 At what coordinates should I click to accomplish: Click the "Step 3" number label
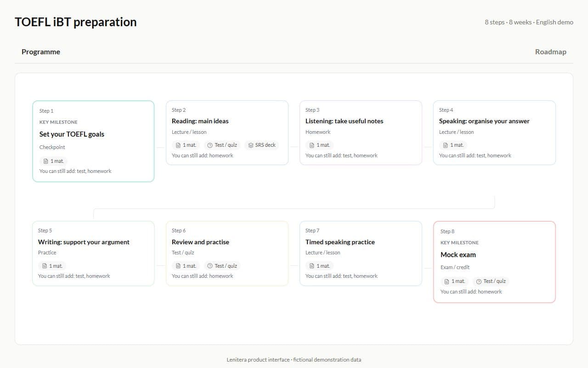[312, 110]
